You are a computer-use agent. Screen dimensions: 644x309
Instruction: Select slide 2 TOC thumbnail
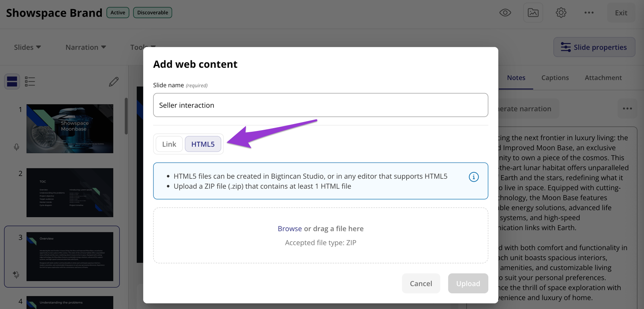[x=70, y=193]
